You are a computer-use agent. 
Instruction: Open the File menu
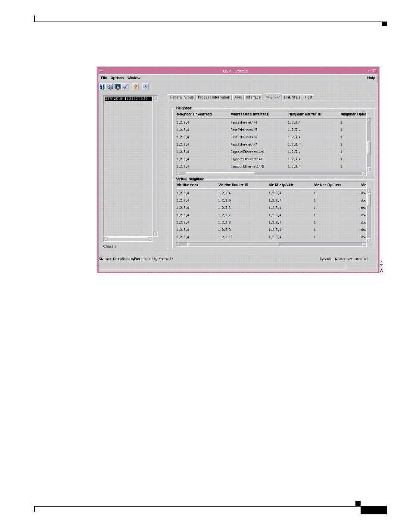[x=104, y=78]
